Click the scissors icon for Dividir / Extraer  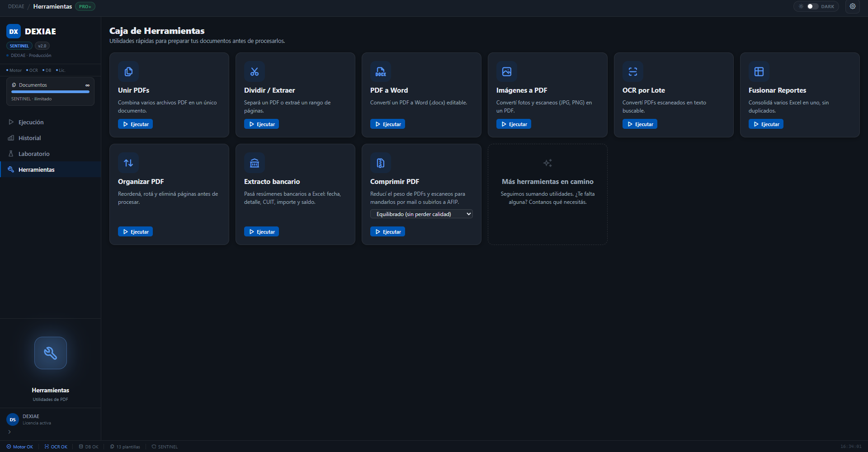(255, 71)
